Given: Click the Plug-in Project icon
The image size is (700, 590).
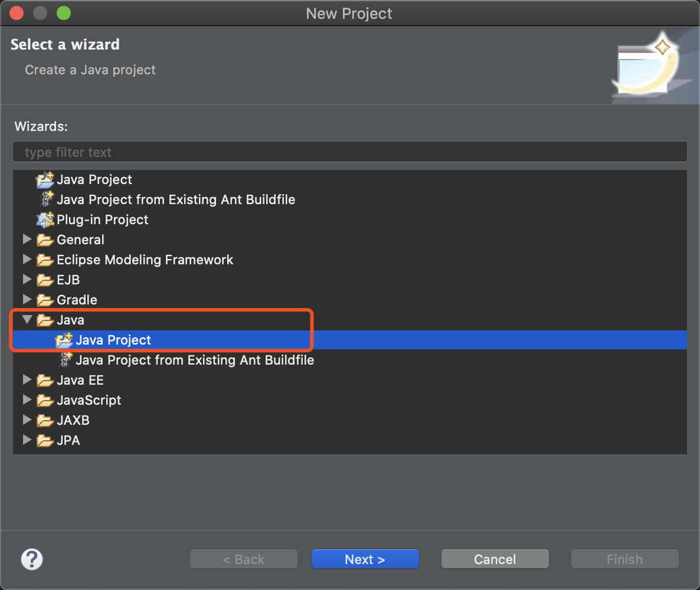Looking at the screenshot, I should click(45, 219).
